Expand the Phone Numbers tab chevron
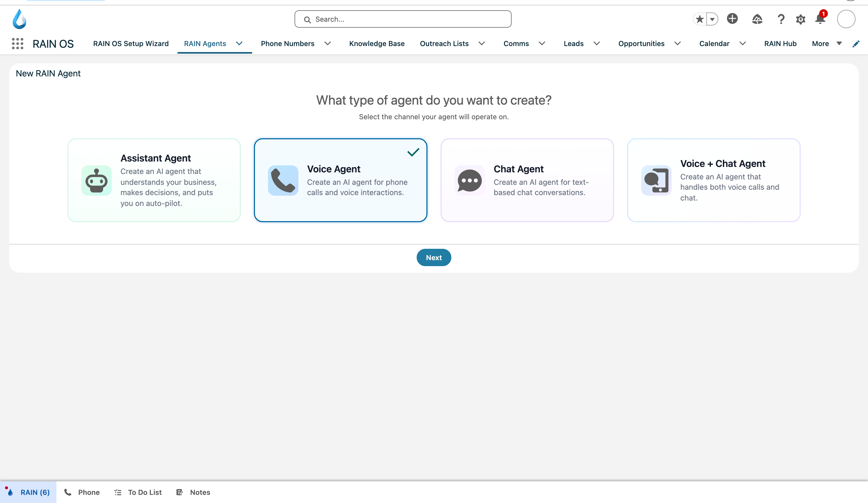This screenshot has height=503, width=868. 328,43
